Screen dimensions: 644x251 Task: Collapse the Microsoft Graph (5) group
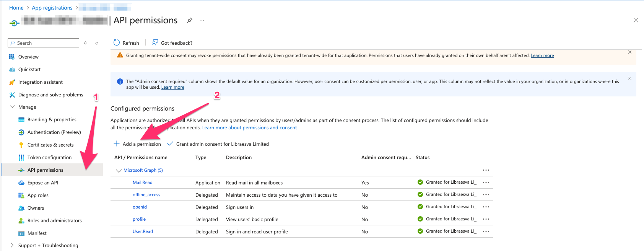click(119, 171)
